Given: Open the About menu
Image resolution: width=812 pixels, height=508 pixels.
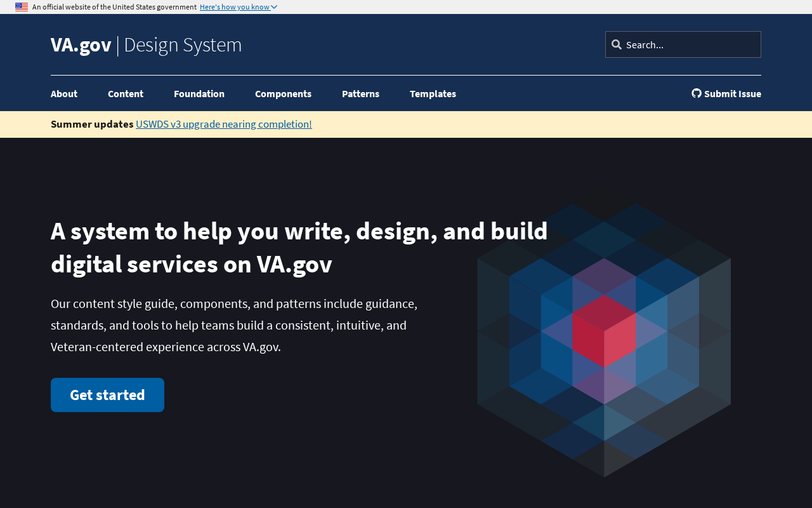Looking at the screenshot, I should point(64,94).
